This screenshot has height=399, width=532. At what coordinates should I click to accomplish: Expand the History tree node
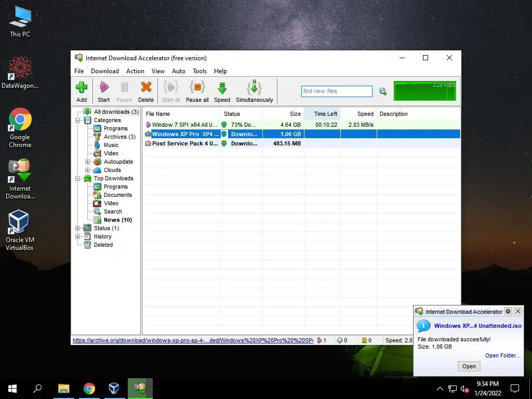pos(78,236)
